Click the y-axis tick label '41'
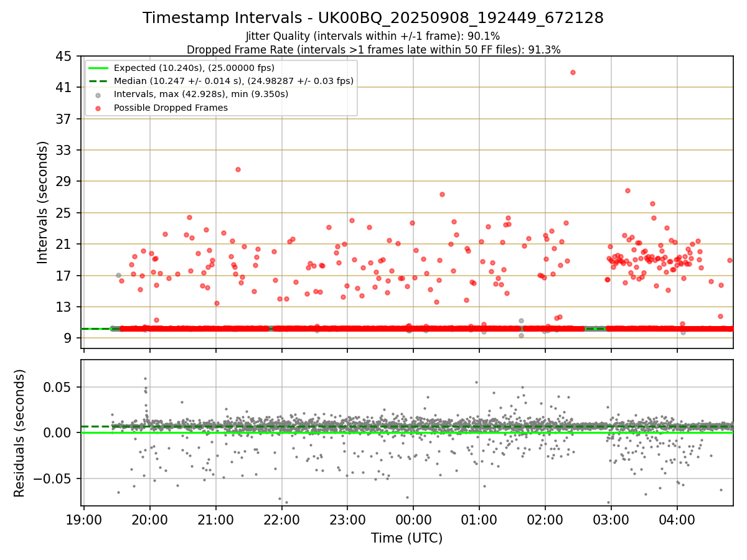Screen dimensions: 747x560 (x=63, y=88)
